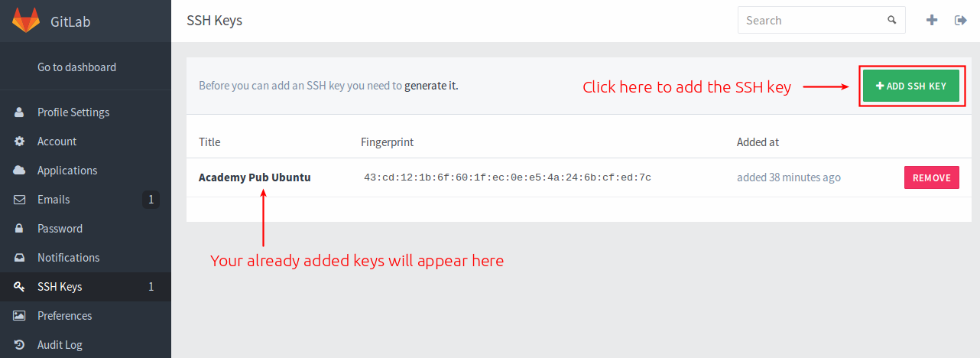Click the Preferences image icon

20,316
